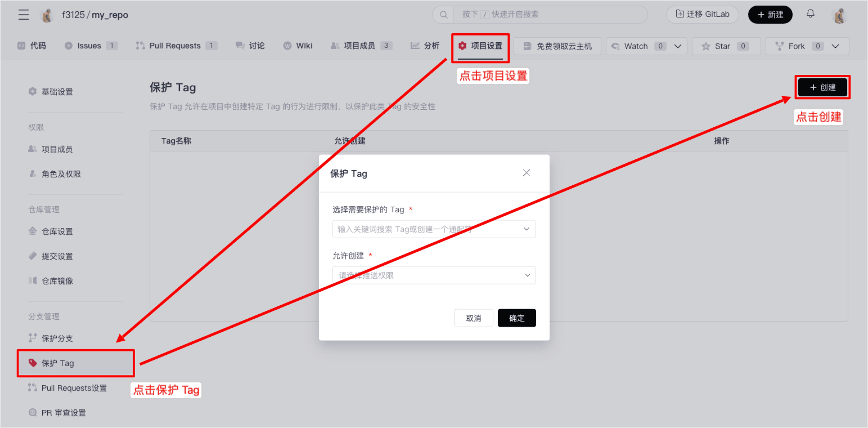Switch to the 分析 tab
The height and width of the screenshot is (428, 868).
[425, 46]
